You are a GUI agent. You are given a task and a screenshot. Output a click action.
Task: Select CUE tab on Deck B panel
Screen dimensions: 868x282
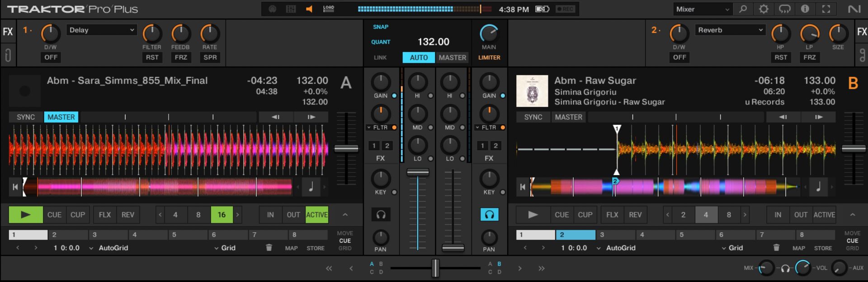pyautogui.click(x=852, y=241)
